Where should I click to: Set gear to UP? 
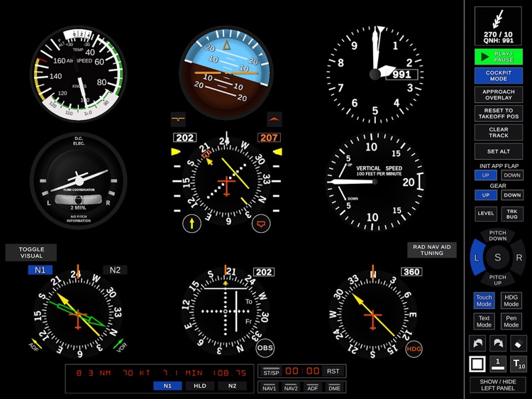[485, 195]
